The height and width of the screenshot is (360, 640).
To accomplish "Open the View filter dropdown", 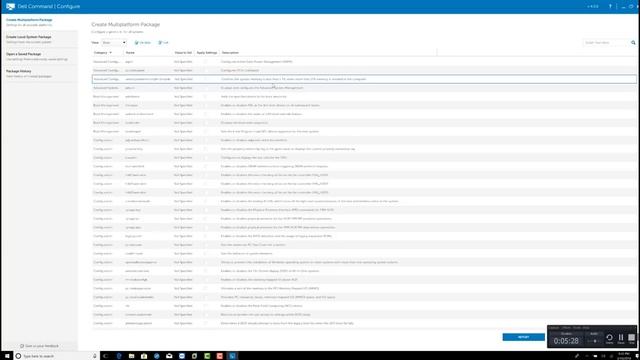I will (114, 42).
